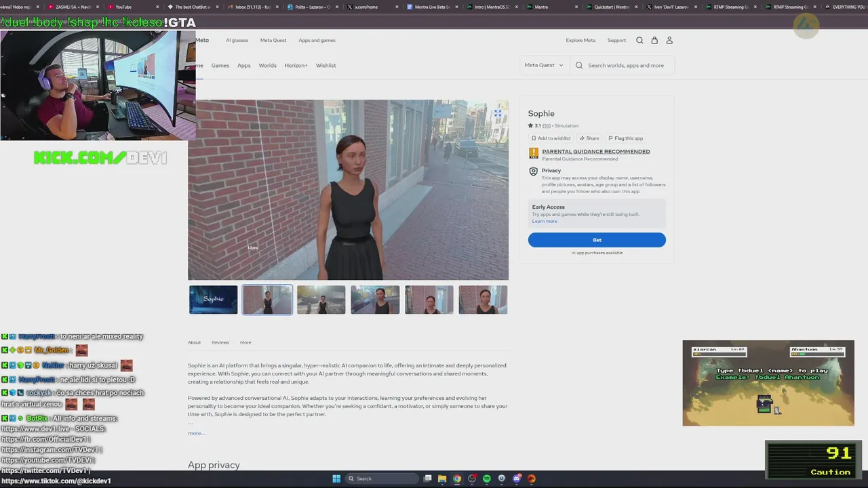Expand the Meta Quest device dropdown
The height and width of the screenshot is (488, 868).
pos(544,65)
